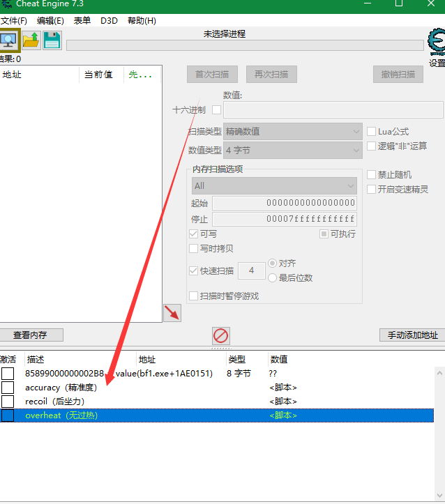The image size is (445, 504).
Task: Click the open cheat table folder icon
Action: 31,40
